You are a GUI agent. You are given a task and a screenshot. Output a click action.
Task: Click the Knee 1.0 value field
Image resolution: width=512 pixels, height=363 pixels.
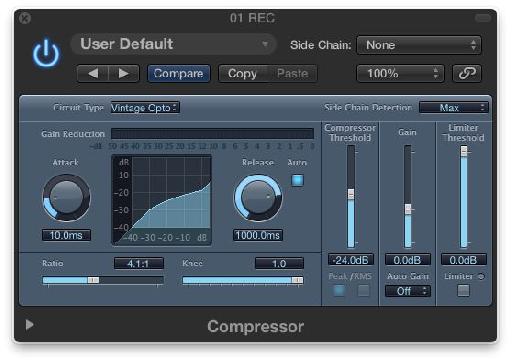point(279,263)
